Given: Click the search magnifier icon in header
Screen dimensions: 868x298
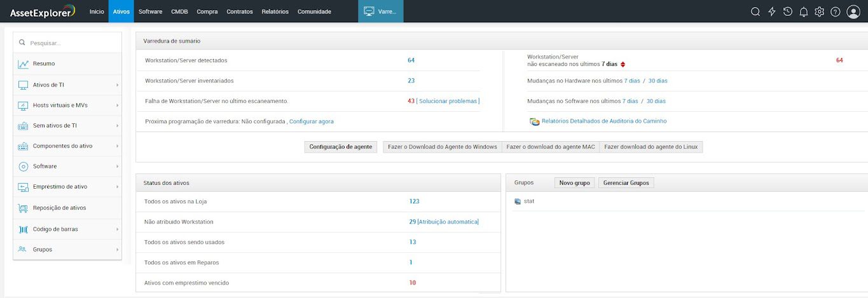Looking at the screenshot, I should coord(755,11).
